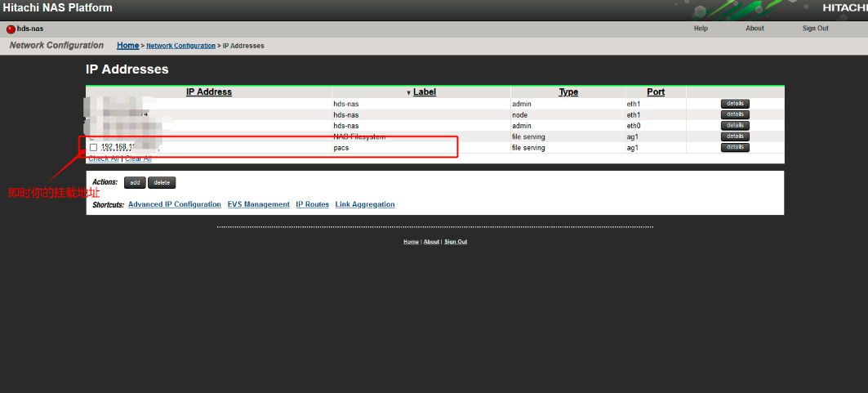Click the sort arrow beside the Label header
Image resolution: width=868 pixels, height=393 pixels.
(x=408, y=93)
